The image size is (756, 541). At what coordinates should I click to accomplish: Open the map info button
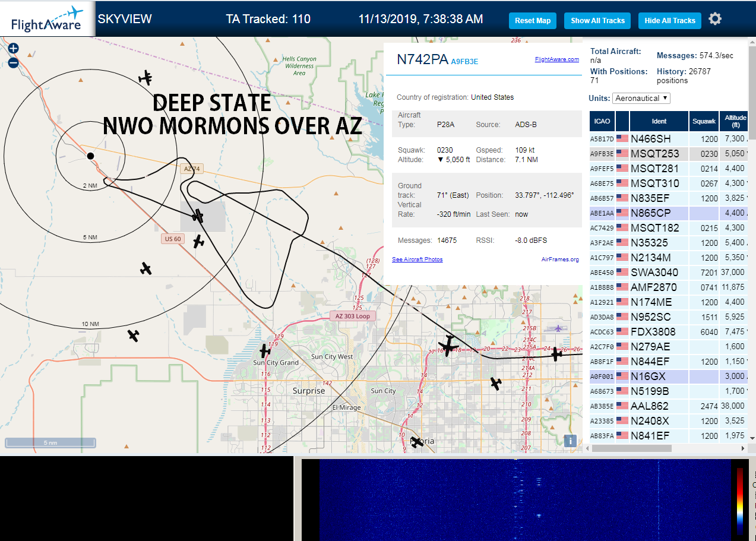pyautogui.click(x=570, y=441)
